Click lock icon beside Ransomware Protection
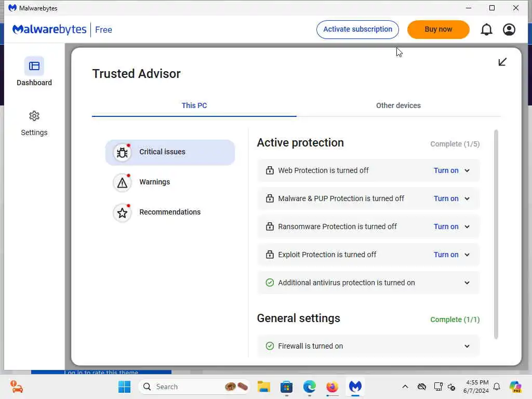 pyautogui.click(x=270, y=227)
